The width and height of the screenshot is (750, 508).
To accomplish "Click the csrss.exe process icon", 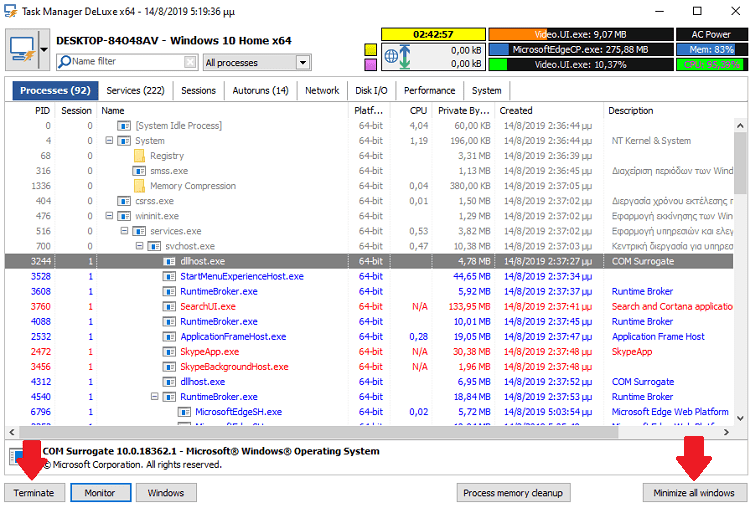I will pos(124,201).
